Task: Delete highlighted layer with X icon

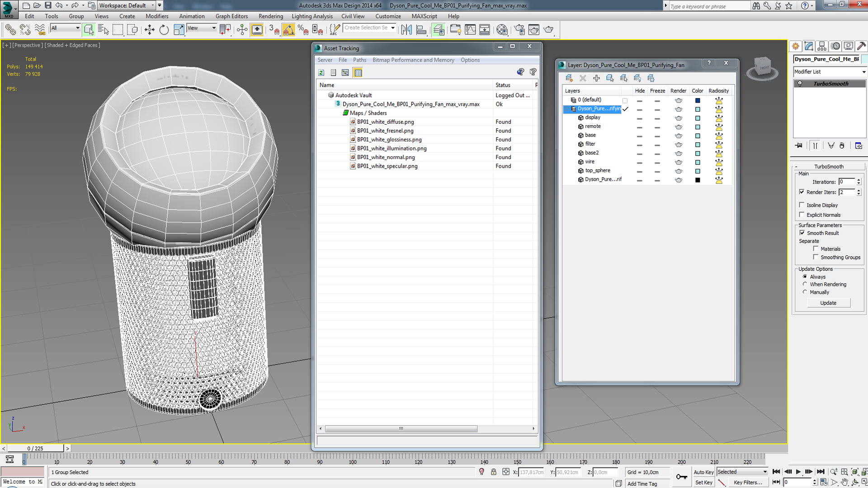Action: [583, 78]
